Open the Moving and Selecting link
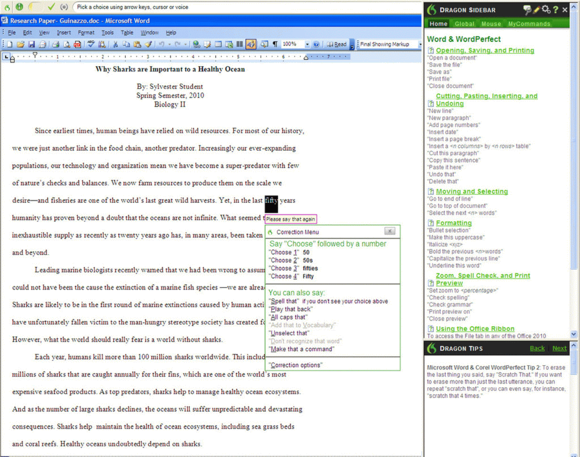Screen dimensions: 580x457 472,191
